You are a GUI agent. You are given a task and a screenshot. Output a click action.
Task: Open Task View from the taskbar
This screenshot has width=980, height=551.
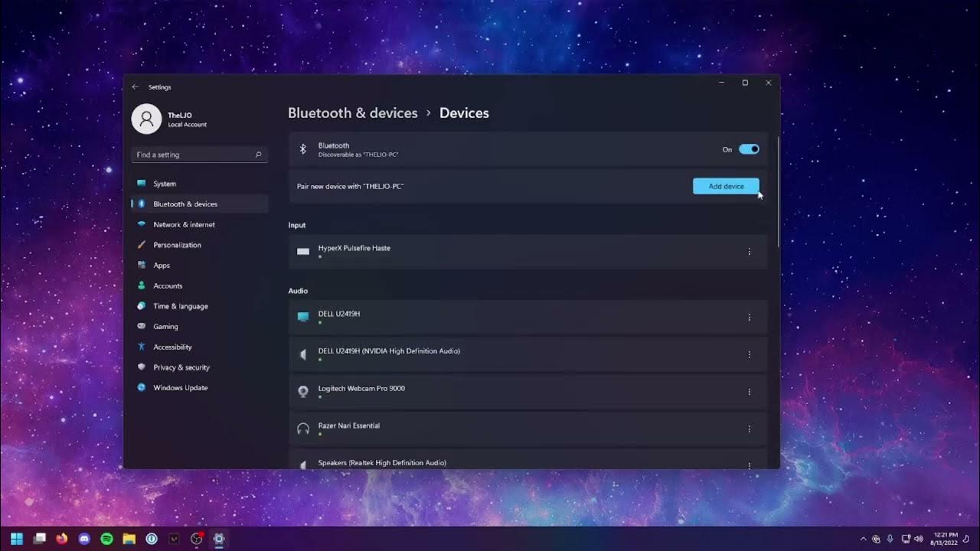click(x=40, y=539)
